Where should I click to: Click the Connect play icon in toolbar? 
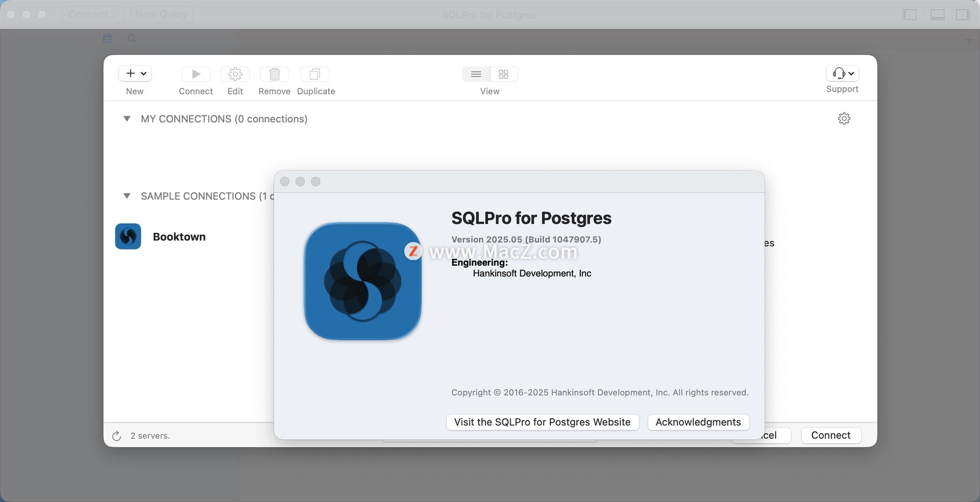click(x=196, y=74)
